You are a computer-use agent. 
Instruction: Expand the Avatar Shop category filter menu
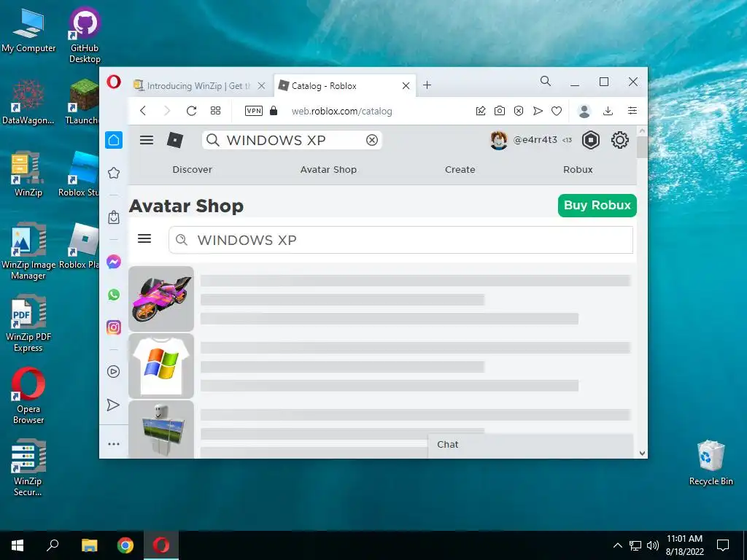click(x=144, y=238)
